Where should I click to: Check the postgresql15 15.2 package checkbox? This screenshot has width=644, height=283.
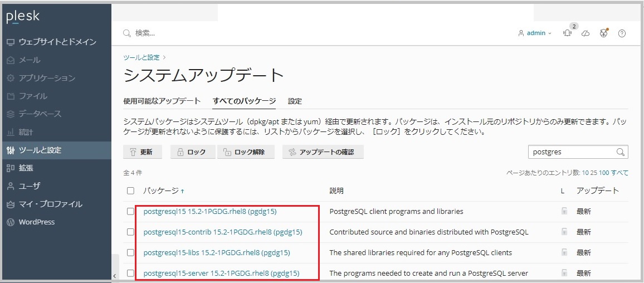point(130,211)
